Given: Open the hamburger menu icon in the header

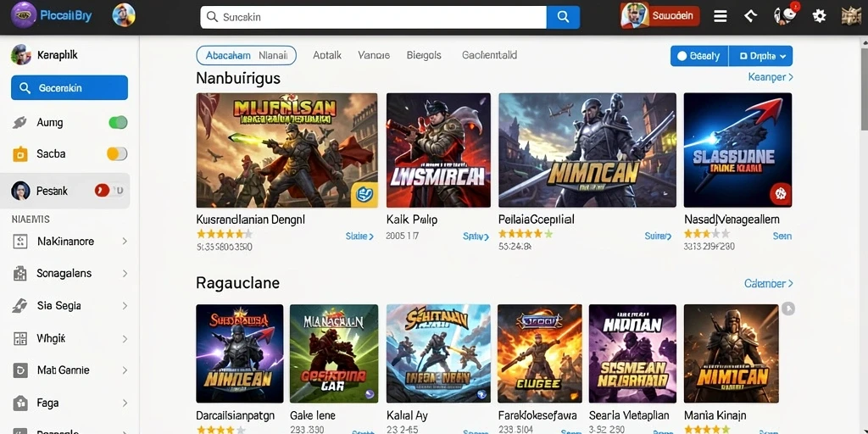Looking at the screenshot, I should tap(721, 17).
